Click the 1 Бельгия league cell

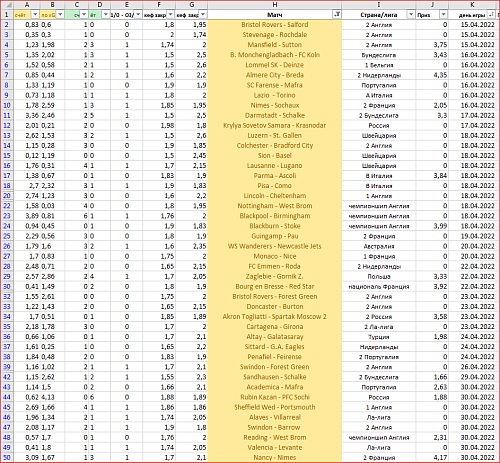[x=379, y=65]
